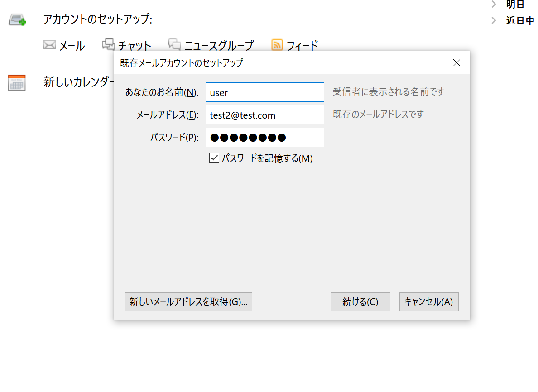
Task: Select the 近日中 task group
Action: pyautogui.click(x=519, y=20)
